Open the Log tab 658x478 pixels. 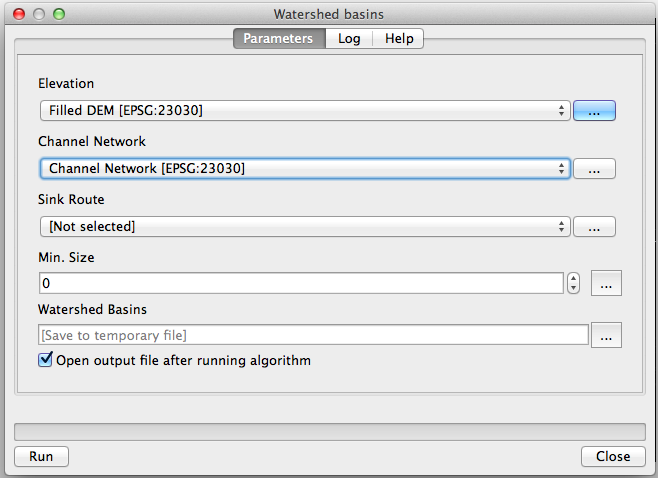pos(349,39)
